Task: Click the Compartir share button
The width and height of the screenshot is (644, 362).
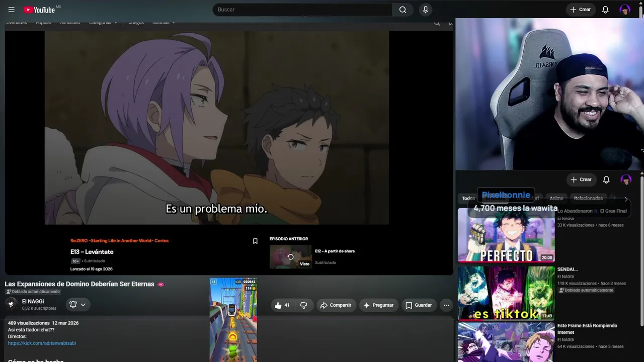Action: tap(336, 305)
